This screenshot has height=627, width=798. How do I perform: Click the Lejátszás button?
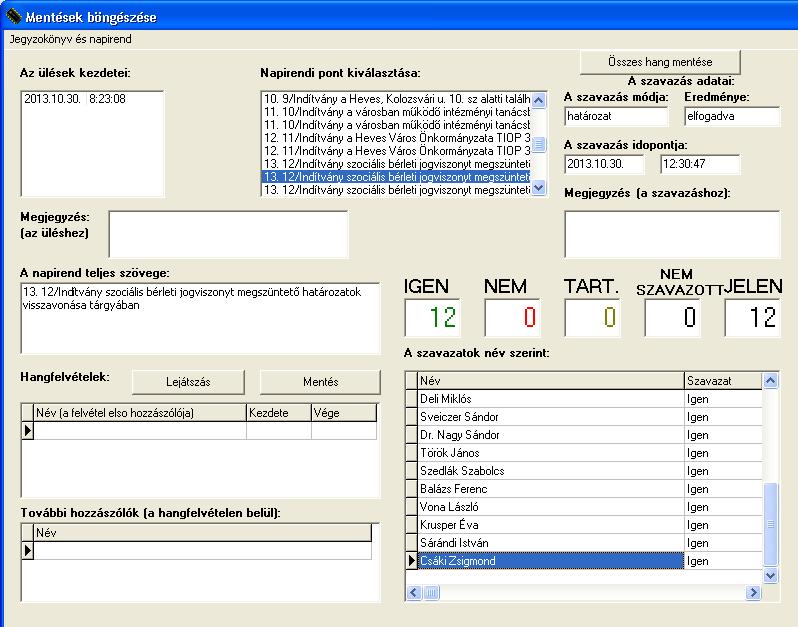pos(188,382)
